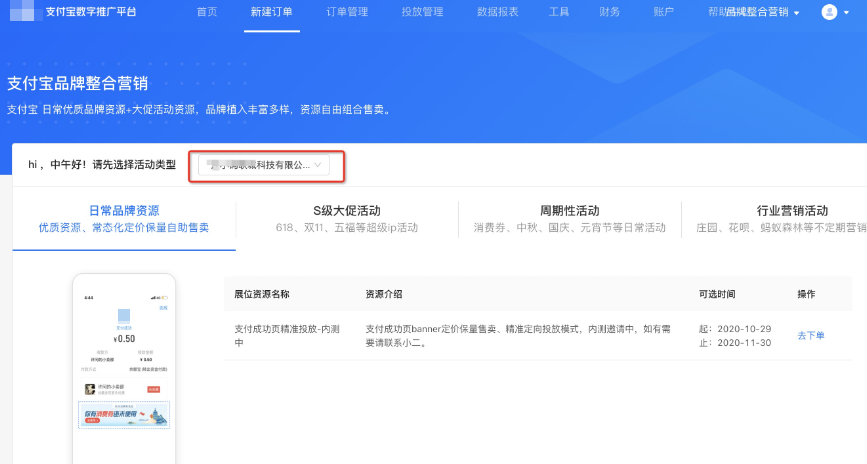Image resolution: width=867 pixels, height=464 pixels.
Task: Click the 展位资源名称 column header
Action: pyautogui.click(x=262, y=294)
